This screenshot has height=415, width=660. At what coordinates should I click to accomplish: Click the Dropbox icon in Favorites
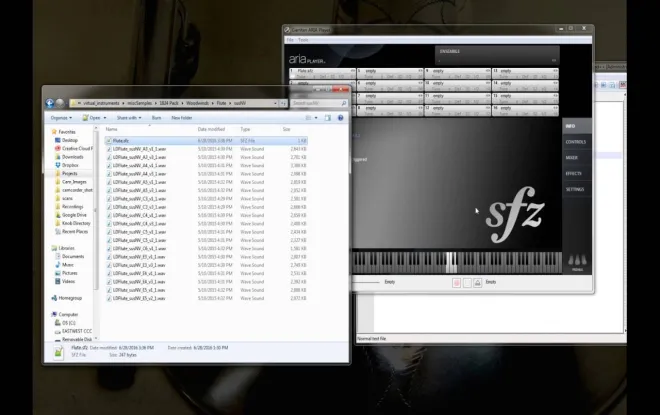point(58,165)
